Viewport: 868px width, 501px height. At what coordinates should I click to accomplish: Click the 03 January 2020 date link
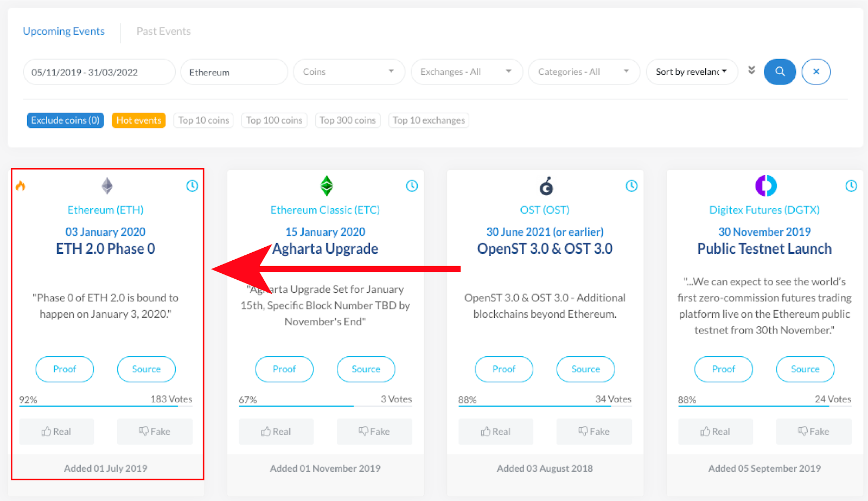(106, 232)
